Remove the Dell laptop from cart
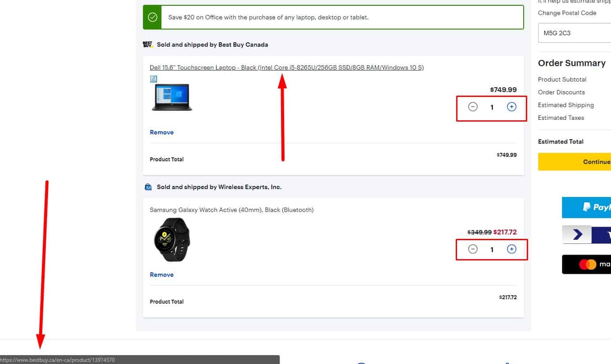This screenshot has width=611, height=364. 161,132
